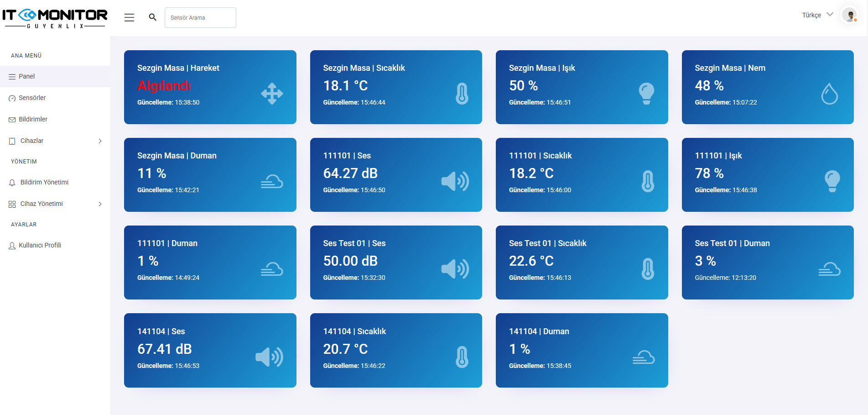Expand the Cihazlar submenu
This screenshot has height=415, width=868.
tap(100, 141)
